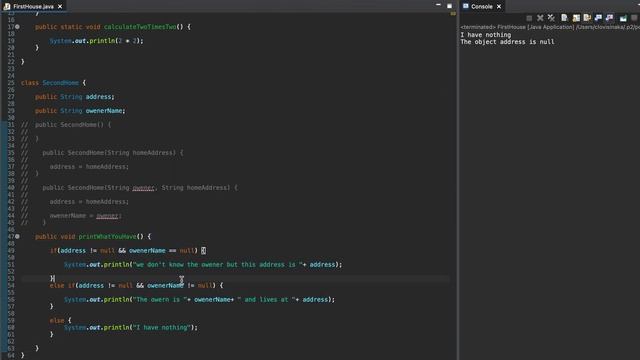Image resolution: width=640 pixels, height=360 pixels.
Task: Toggle Show Console When Standard Out Changes
Action: pos(598,18)
